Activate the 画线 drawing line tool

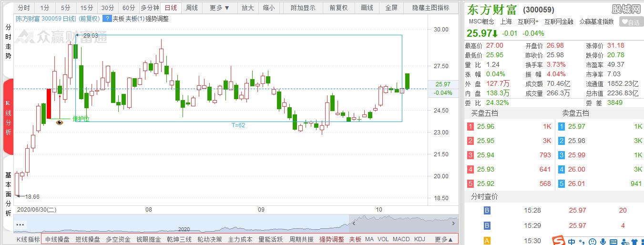pyautogui.click(x=367, y=8)
